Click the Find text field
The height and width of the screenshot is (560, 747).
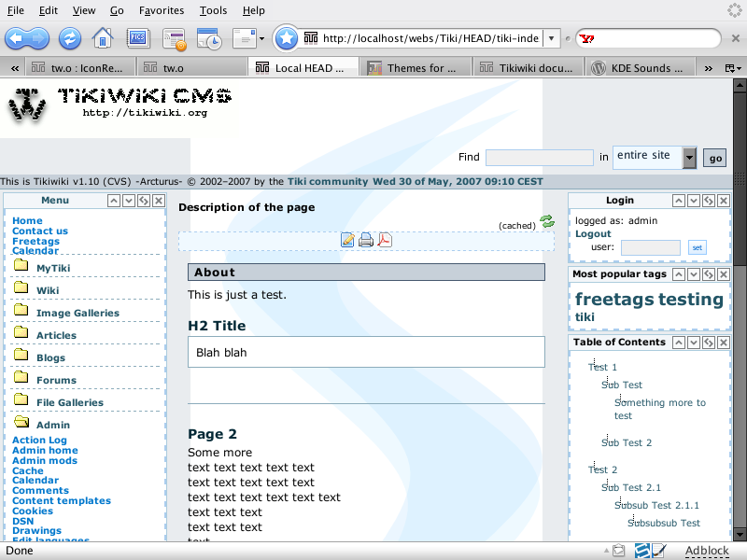pyautogui.click(x=539, y=158)
